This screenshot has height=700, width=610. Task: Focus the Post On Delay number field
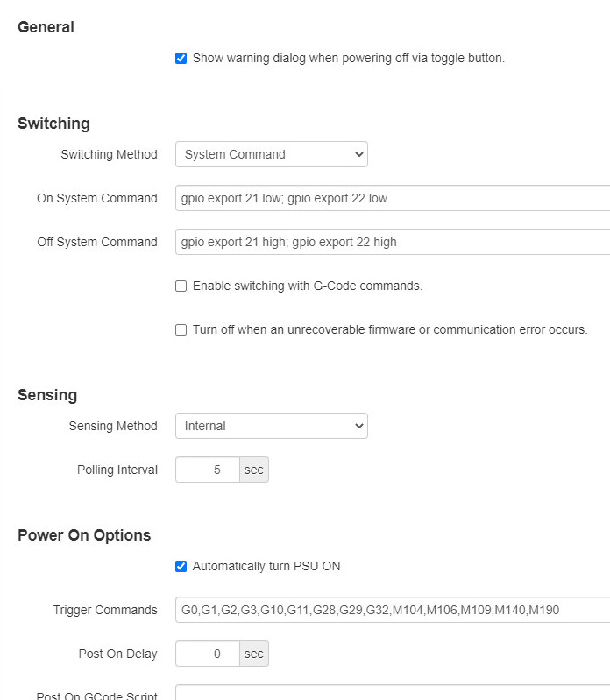(208, 654)
